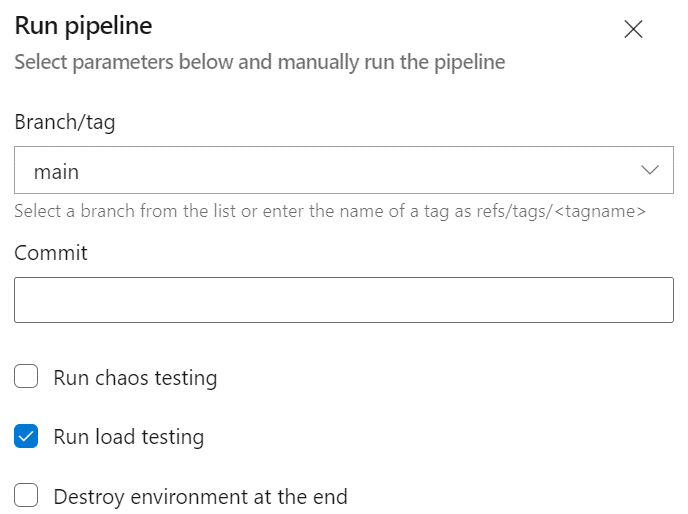Click the X icon beside the dialog title
This screenshot has height=514, width=688.
coord(633,29)
